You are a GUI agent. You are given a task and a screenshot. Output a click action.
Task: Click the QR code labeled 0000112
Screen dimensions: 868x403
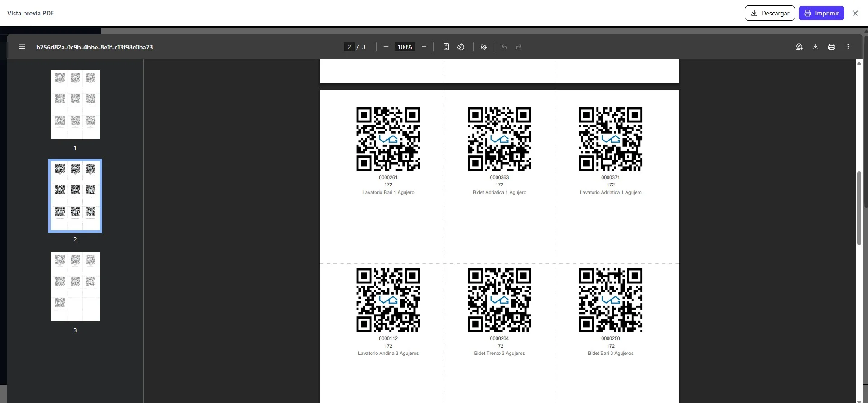pos(388,300)
